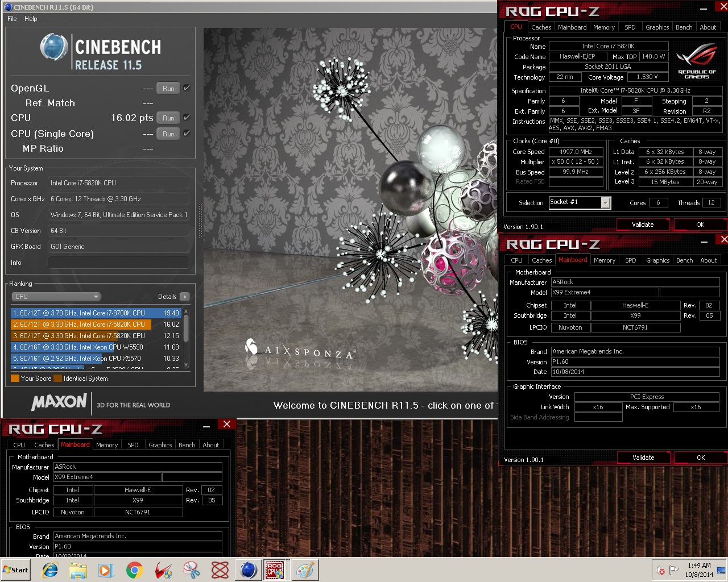Open Memory tab in top-right CPU-Z
The width and height of the screenshot is (728, 582).
604,27
